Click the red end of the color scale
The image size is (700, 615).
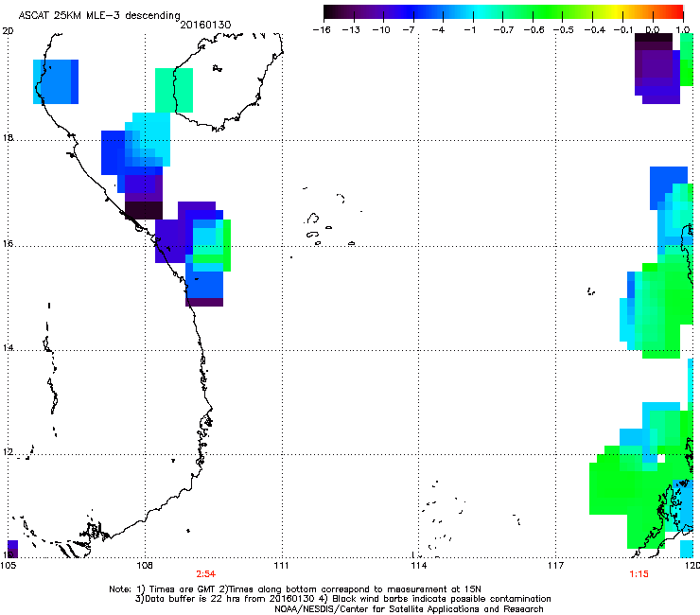tap(676, 11)
